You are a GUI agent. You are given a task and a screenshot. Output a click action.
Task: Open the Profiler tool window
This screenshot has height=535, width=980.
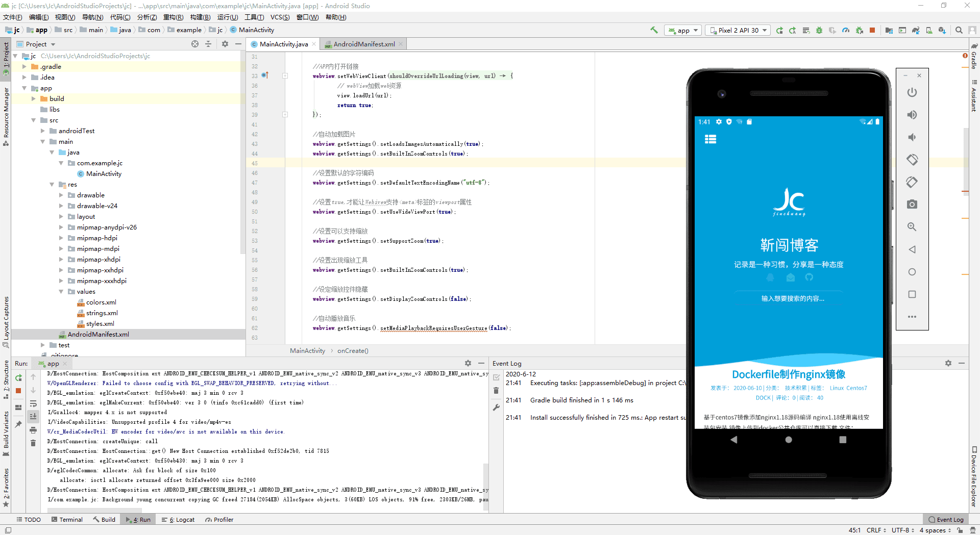click(219, 520)
